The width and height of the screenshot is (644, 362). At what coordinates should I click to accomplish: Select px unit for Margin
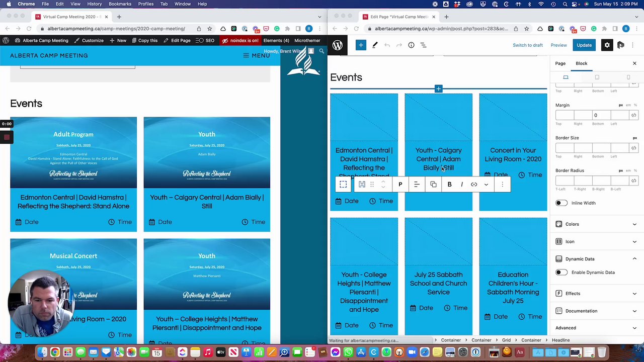click(621, 105)
